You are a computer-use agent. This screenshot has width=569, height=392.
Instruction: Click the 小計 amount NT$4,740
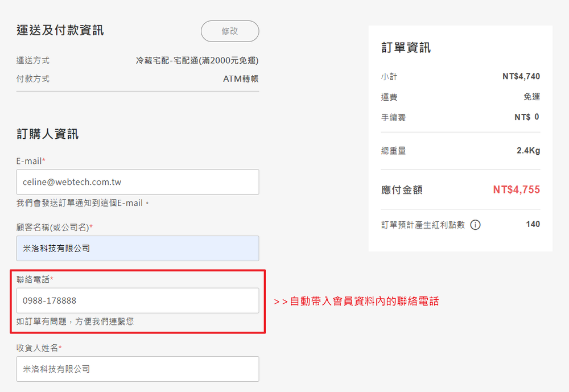521,77
